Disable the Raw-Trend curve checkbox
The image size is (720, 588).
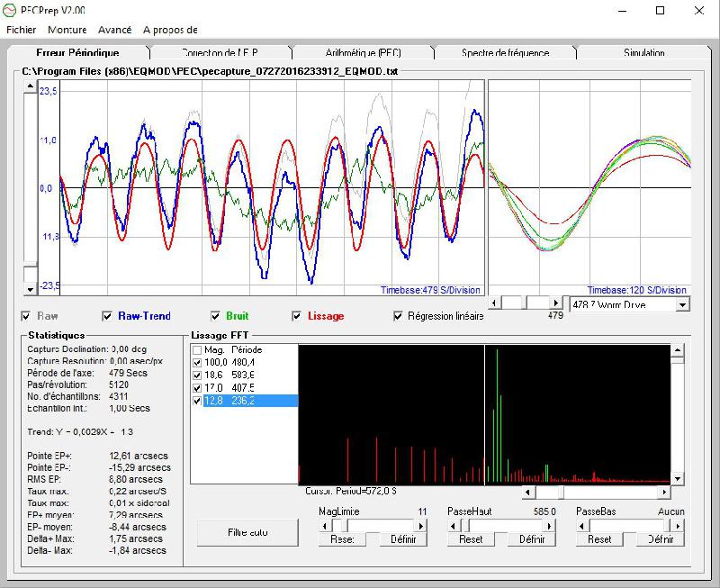[x=108, y=316]
